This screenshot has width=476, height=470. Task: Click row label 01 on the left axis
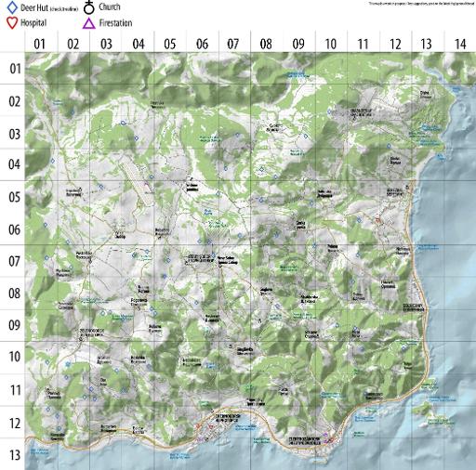point(15,69)
